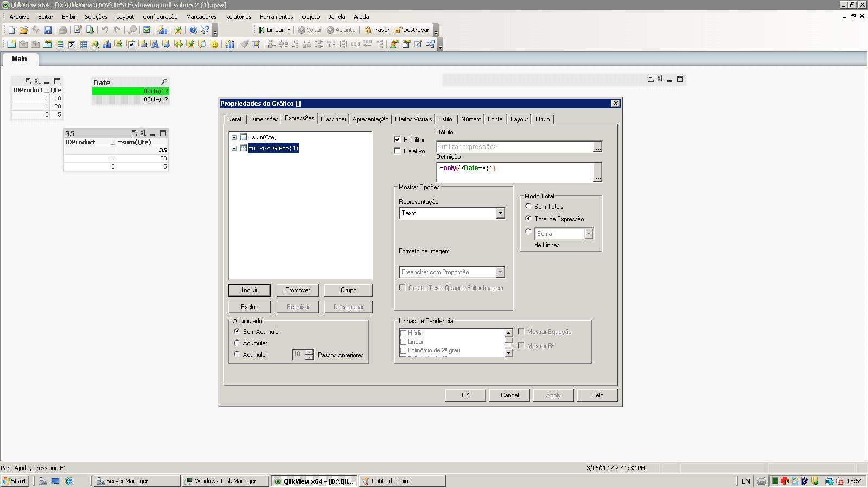Click the new document icon
868x488 pixels.
(x=11, y=30)
